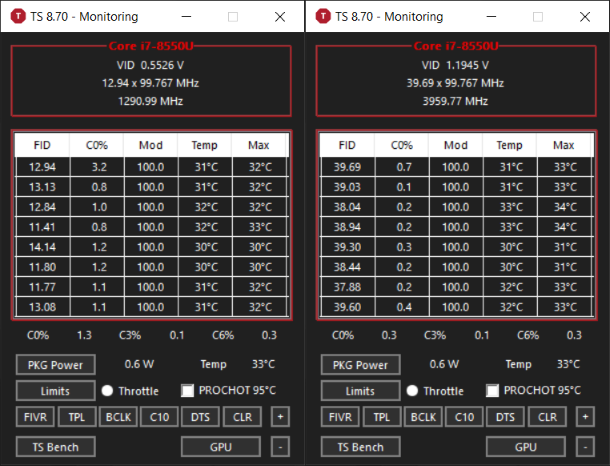The width and height of the screenshot is (610, 466).
Task: Click C0% value 3.2 in left table
Action: tap(99, 167)
